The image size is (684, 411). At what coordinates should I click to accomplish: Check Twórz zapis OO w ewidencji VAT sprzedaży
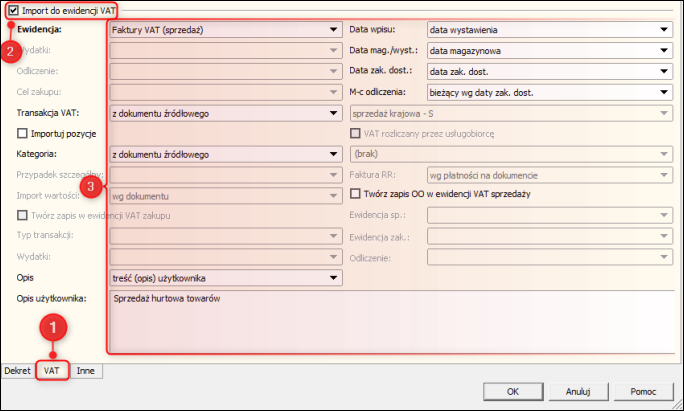click(354, 192)
